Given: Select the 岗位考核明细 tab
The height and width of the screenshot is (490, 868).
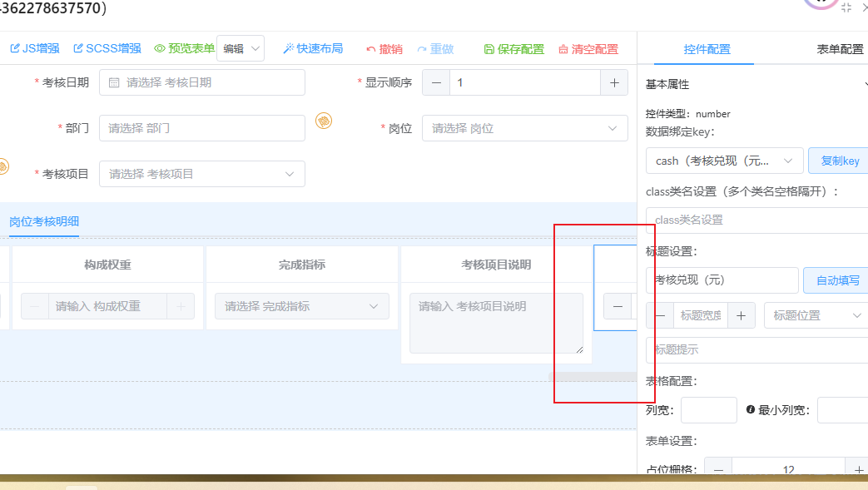Looking at the screenshot, I should click(44, 221).
